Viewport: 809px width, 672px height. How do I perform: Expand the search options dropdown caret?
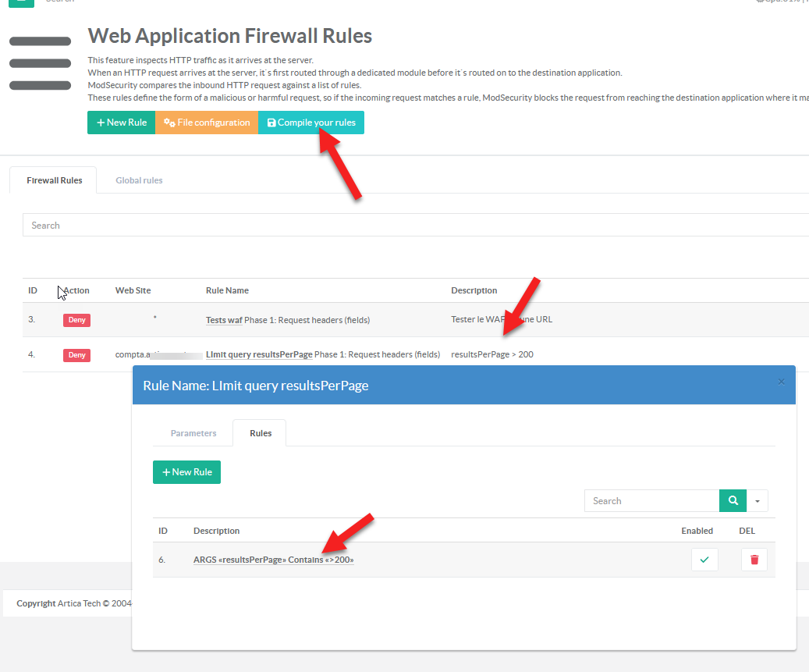tap(757, 501)
